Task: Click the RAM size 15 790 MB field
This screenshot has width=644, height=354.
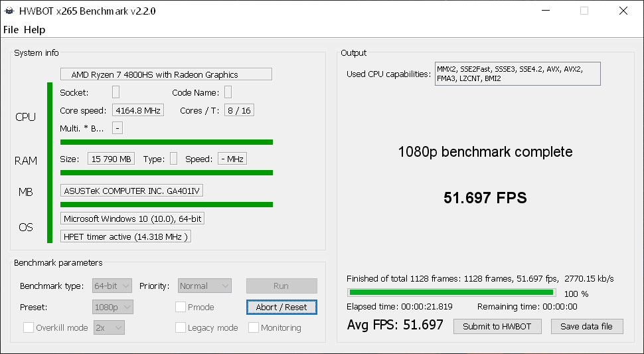Action: click(x=111, y=159)
